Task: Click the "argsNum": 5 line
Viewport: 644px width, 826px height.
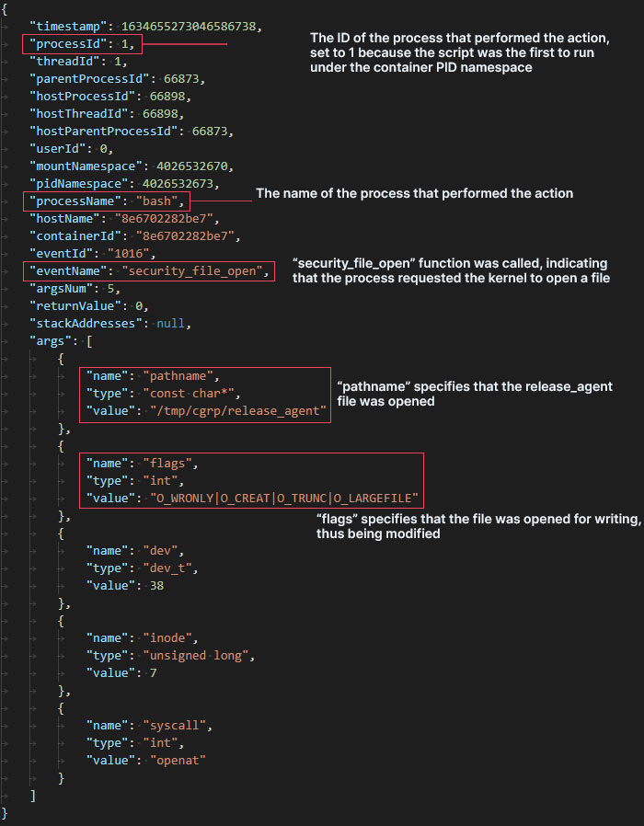Action: (x=75, y=288)
